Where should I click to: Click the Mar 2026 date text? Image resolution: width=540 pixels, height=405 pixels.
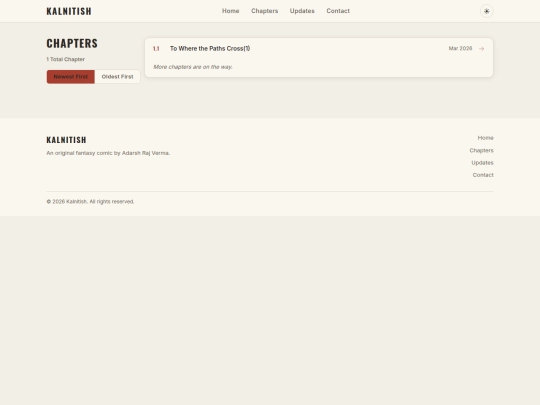coord(460,49)
